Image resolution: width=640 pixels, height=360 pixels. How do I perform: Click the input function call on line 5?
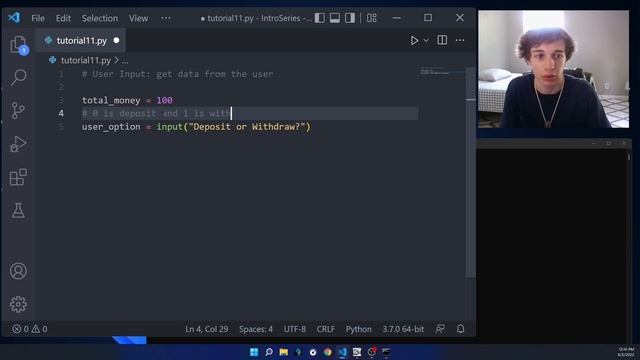[169, 127]
